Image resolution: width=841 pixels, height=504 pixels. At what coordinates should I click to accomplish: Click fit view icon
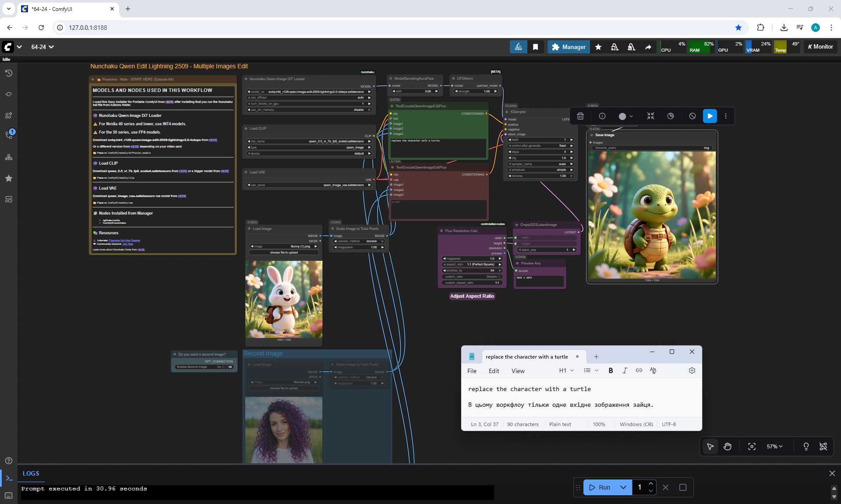752,446
